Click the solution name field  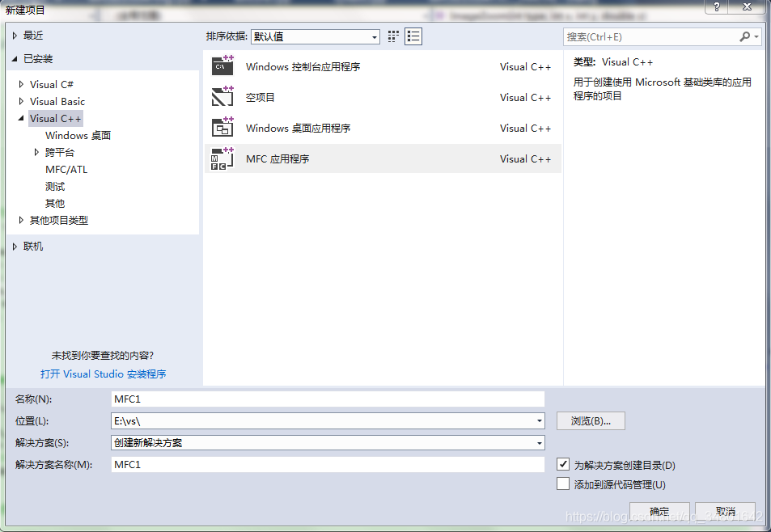[328, 465]
